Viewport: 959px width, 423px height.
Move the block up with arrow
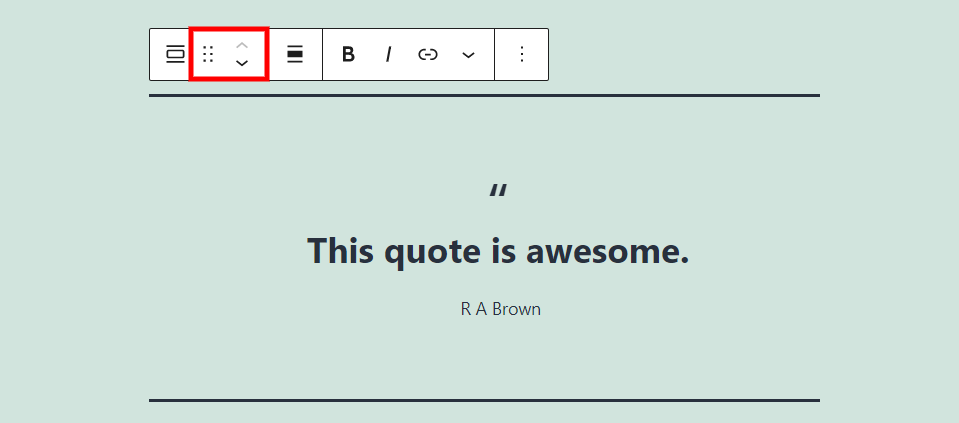[242, 46]
